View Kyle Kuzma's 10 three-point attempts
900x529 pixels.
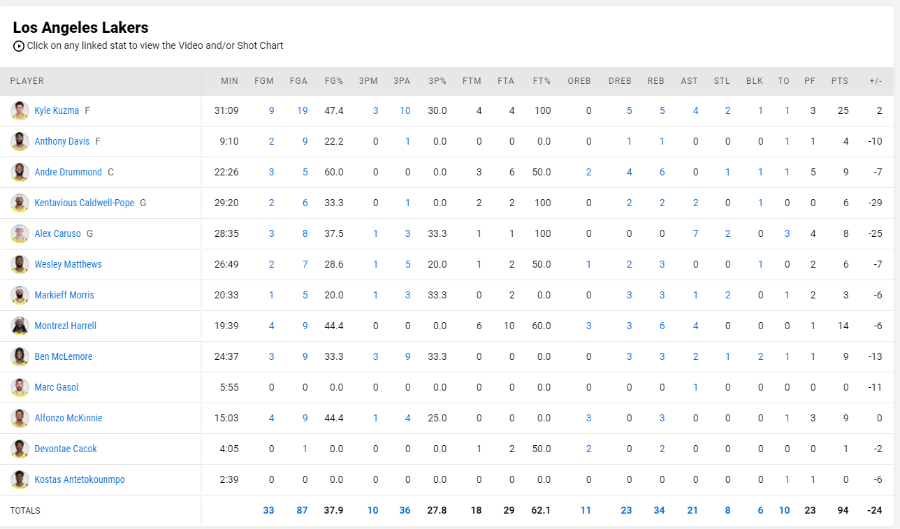tap(405, 111)
